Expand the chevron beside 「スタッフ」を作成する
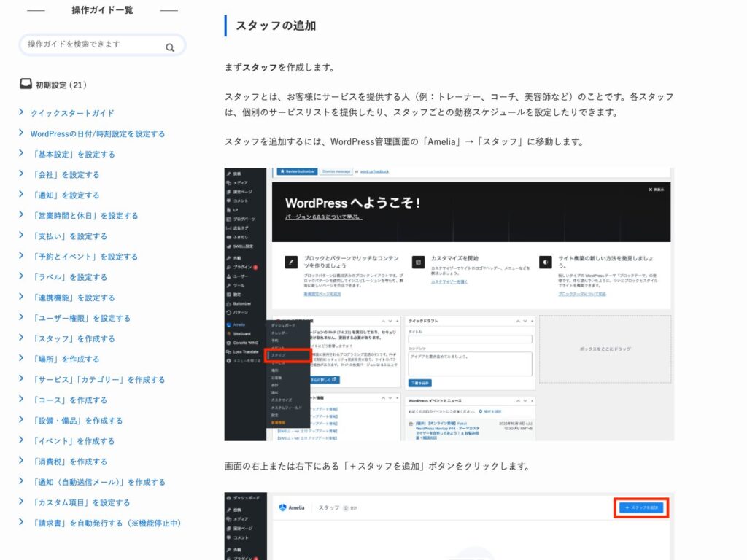 [x=22, y=338]
